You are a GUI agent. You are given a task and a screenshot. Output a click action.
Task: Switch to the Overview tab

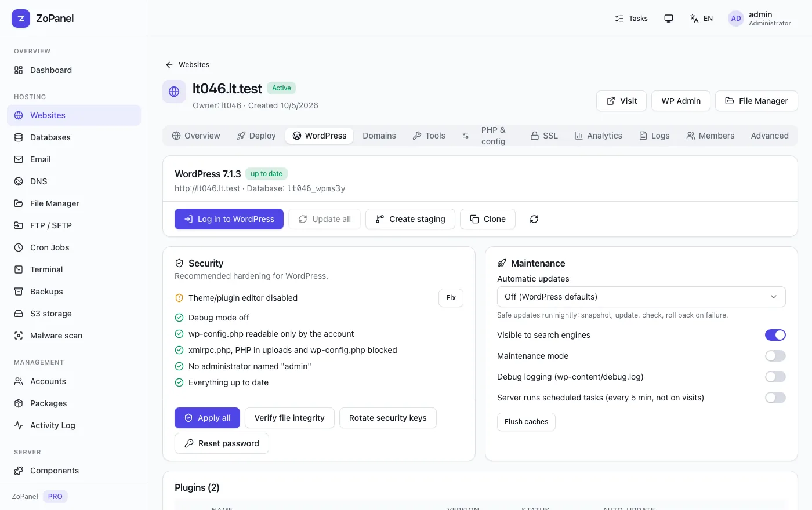196,136
